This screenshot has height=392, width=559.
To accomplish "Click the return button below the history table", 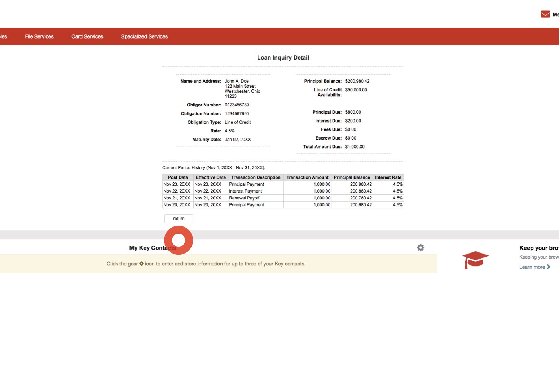I will (x=179, y=219).
